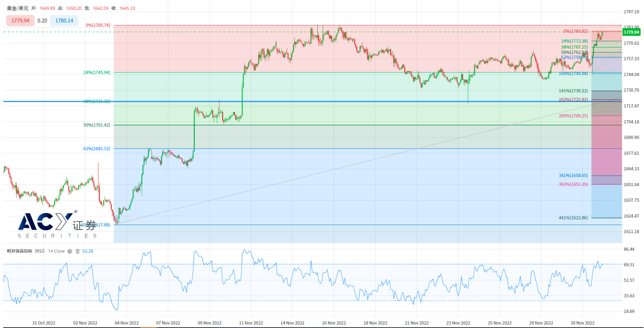The width and height of the screenshot is (644, 328).
Task: Click the 0%(1785.74) Fibonacci top label
Action: 98,25
